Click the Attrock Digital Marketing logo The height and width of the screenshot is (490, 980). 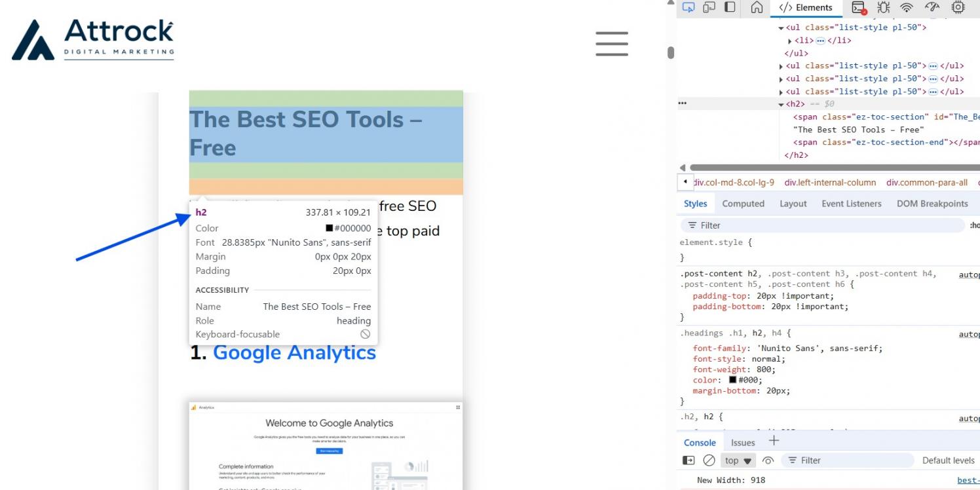click(93, 40)
